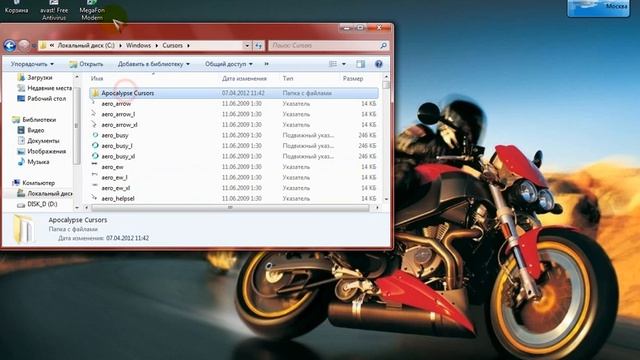Click navigation pane scroll-down arrow
This screenshot has height=360, width=640.
[77, 208]
